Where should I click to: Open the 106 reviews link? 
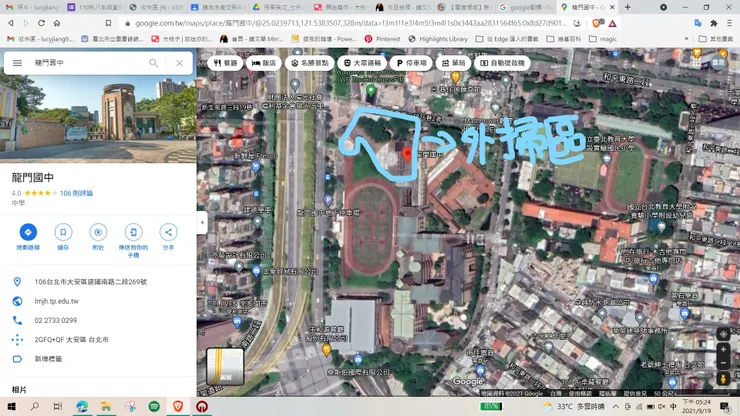76,193
